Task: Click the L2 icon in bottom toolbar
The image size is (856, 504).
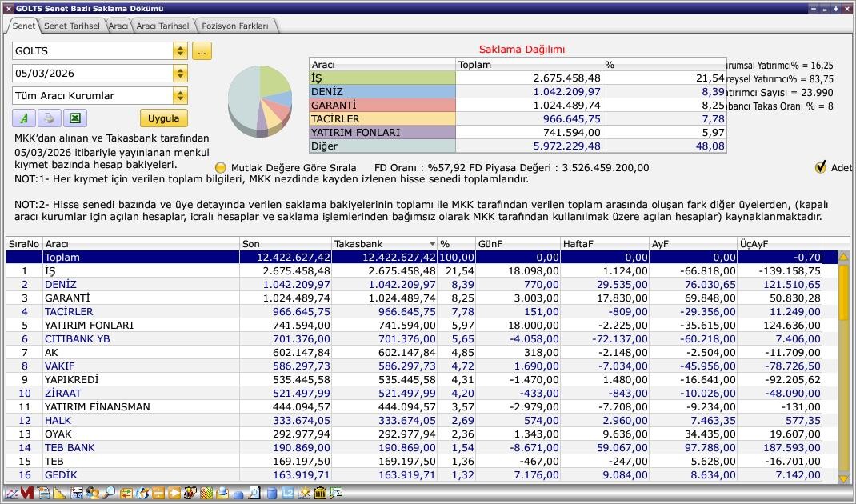Action: point(288,494)
